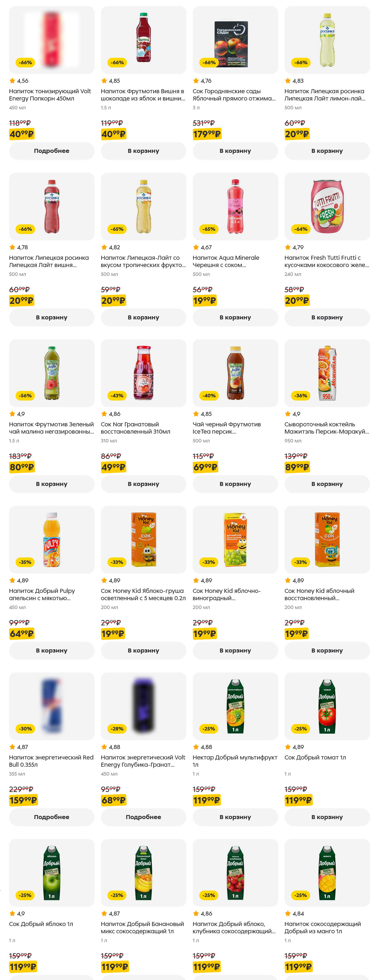Open Нектар Добрый мультифрукт title link
This screenshot has width=377, height=980.
pos(235,761)
